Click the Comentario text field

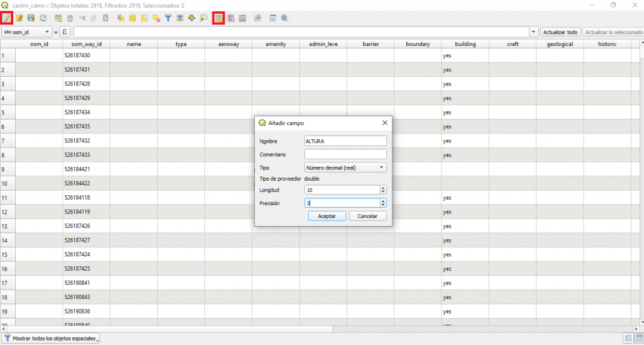point(345,154)
